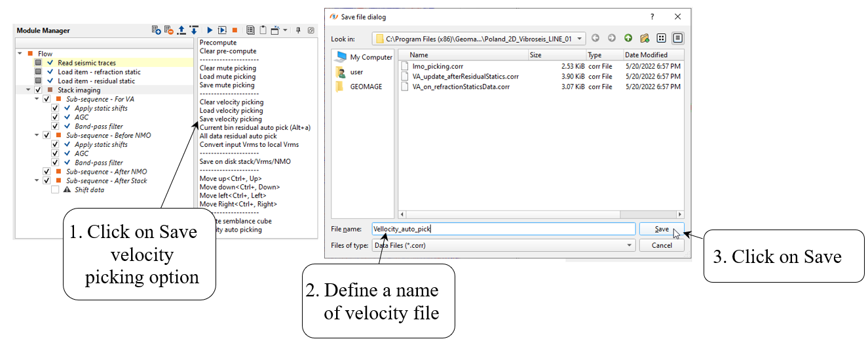
Task: Click the green parent directory arrow icon
Action: click(x=628, y=39)
